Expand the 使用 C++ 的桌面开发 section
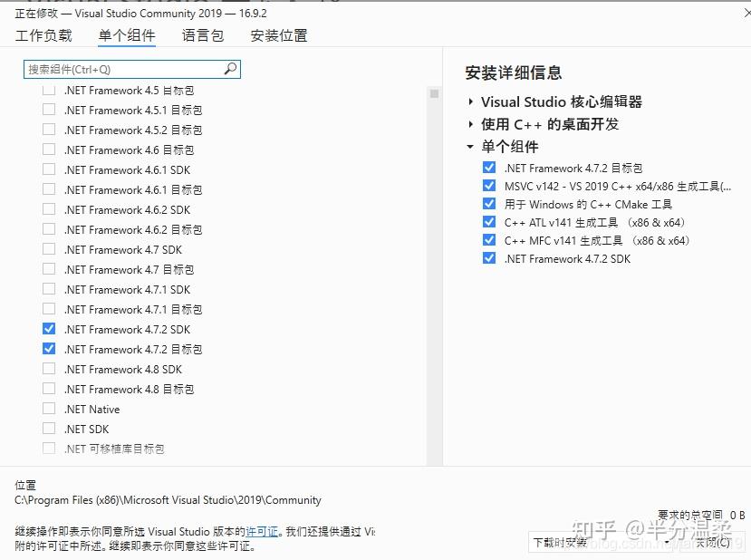Viewport: 751px width, 560px height. coord(470,124)
